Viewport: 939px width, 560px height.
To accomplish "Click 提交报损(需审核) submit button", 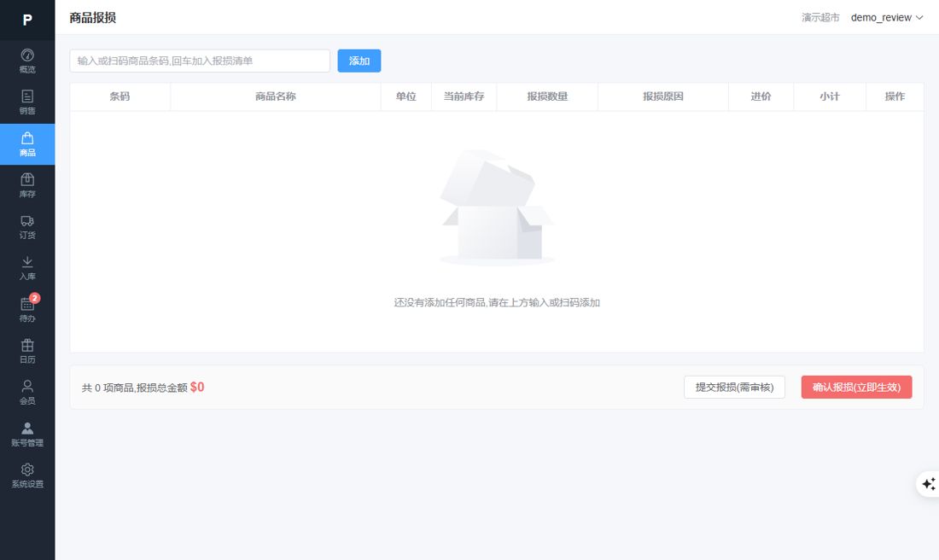I will (734, 388).
